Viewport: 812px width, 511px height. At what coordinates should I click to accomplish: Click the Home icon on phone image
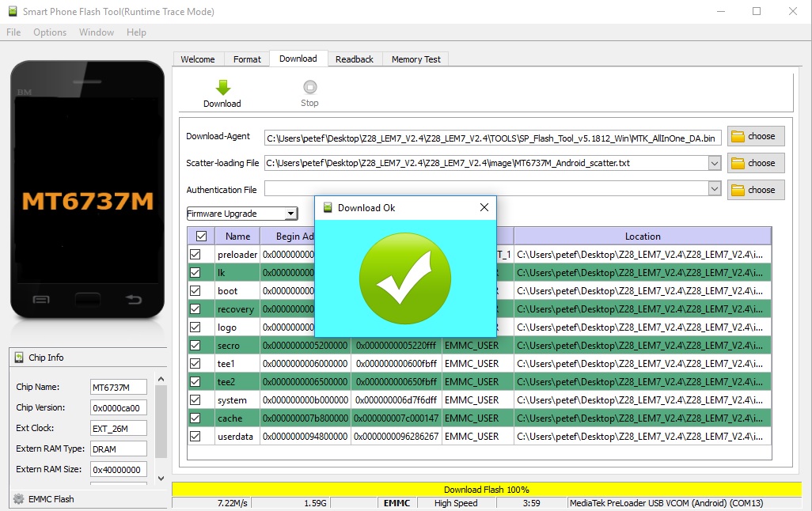coord(88,301)
